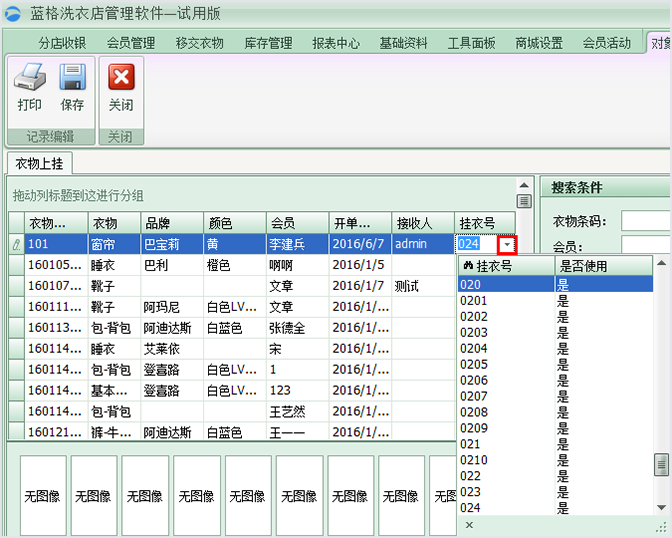This screenshot has width=672, height=538.
Task: Click scroll up arrow of dropdown list
Action: point(662,263)
